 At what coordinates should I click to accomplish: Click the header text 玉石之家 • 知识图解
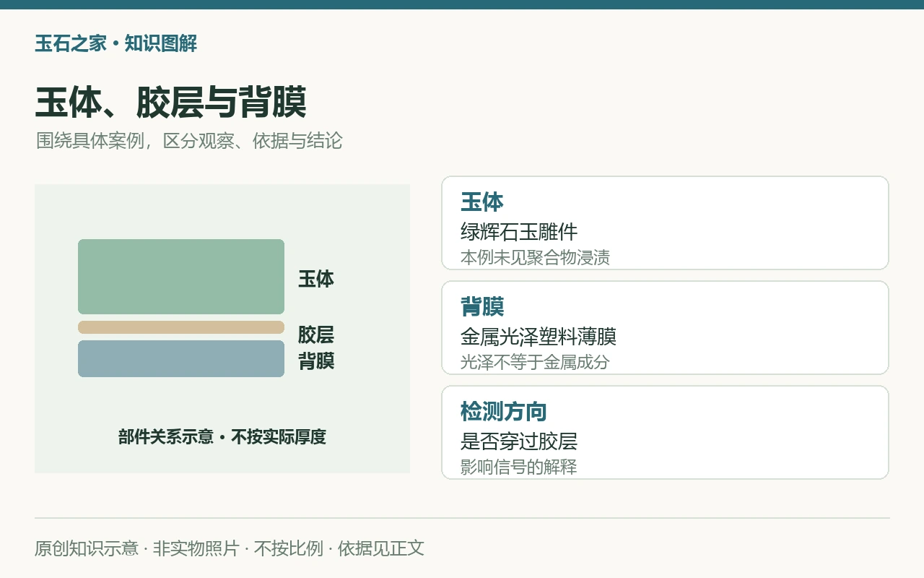click(115, 43)
